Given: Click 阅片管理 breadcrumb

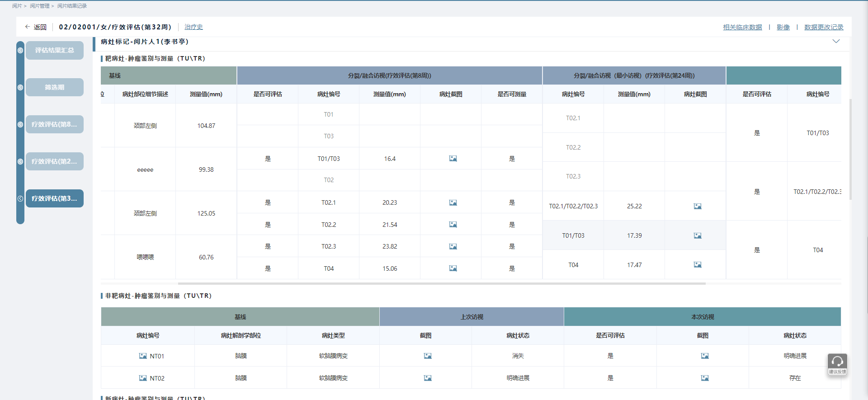Looking at the screenshot, I should [40, 6].
